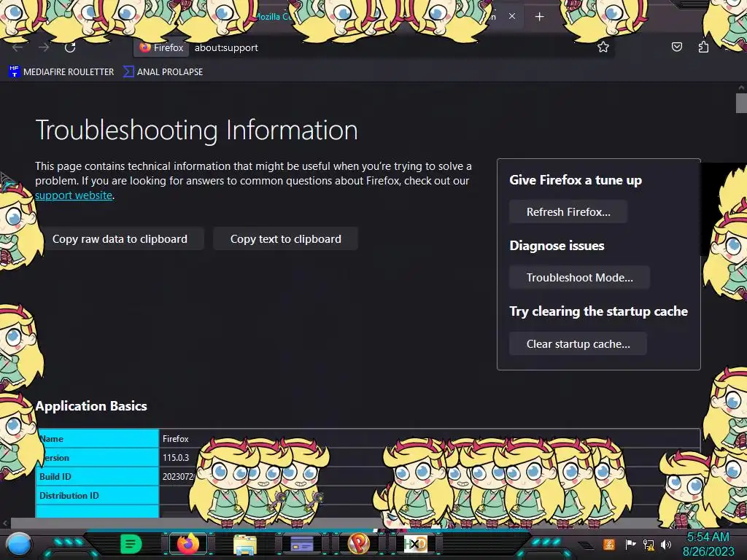The image size is (747, 560).
Task: Open a new tab with the plus icon
Action: 539,17
